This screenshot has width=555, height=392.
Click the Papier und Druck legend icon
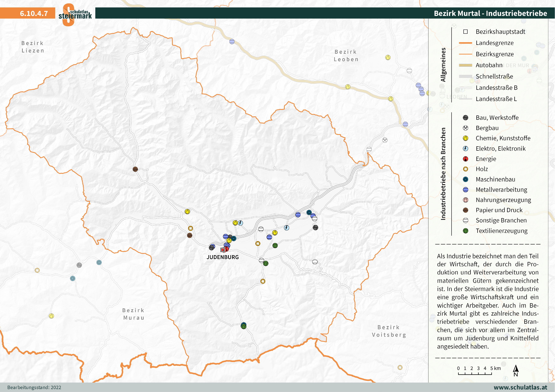(x=465, y=210)
